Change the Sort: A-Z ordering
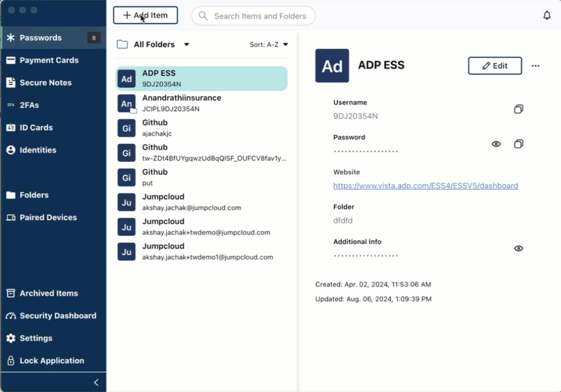Viewport: 561px width, 392px height. click(268, 44)
